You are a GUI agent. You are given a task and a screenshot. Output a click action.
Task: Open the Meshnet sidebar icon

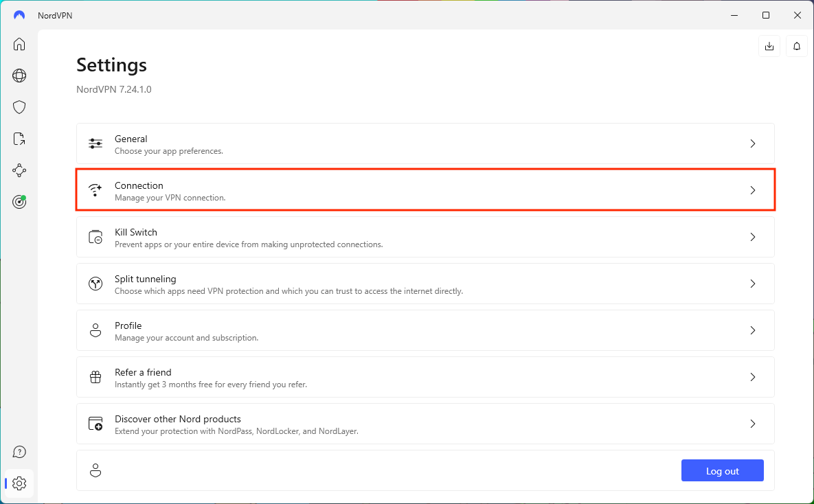19,170
